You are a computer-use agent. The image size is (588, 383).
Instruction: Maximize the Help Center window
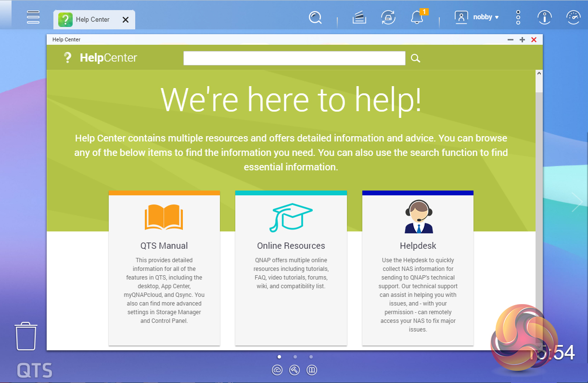[522, 40]
